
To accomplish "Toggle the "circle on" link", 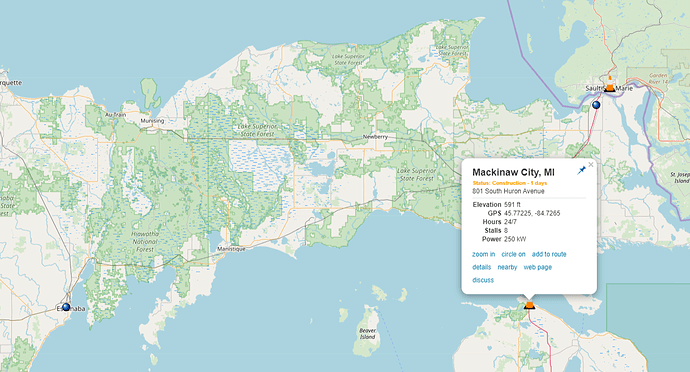I will 513,254.
